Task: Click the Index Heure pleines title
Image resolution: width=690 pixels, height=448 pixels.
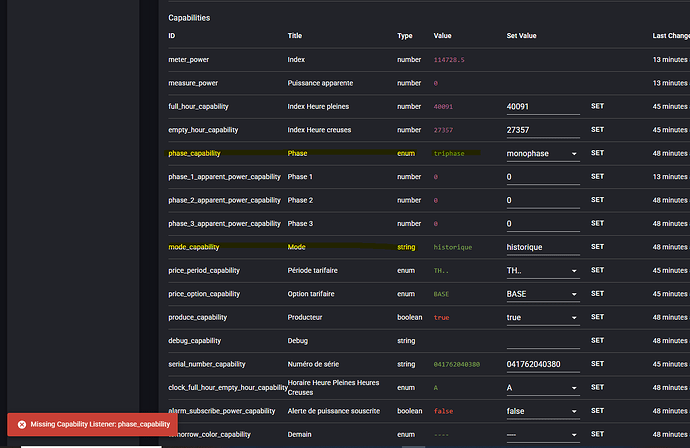Action: (x=318, y=106)
